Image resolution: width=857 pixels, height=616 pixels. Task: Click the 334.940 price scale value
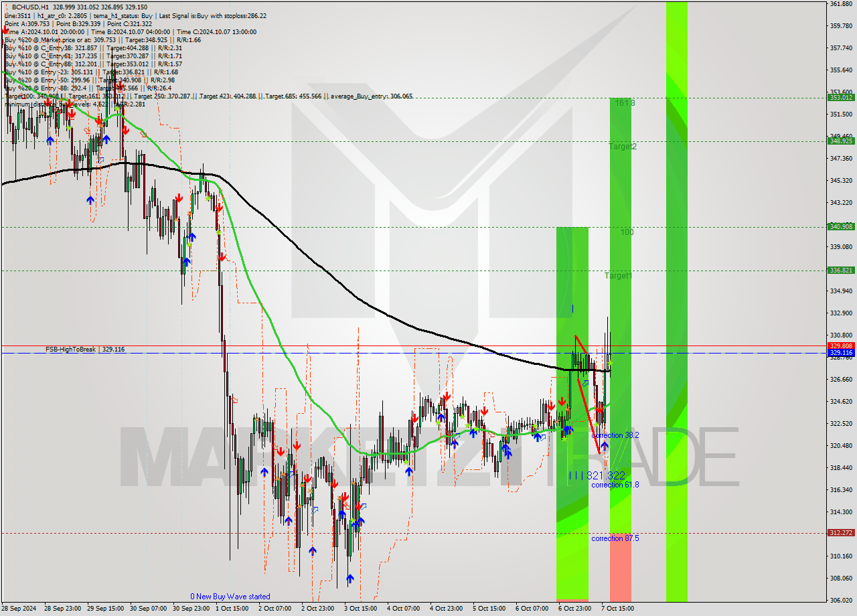tap(842, 291)
